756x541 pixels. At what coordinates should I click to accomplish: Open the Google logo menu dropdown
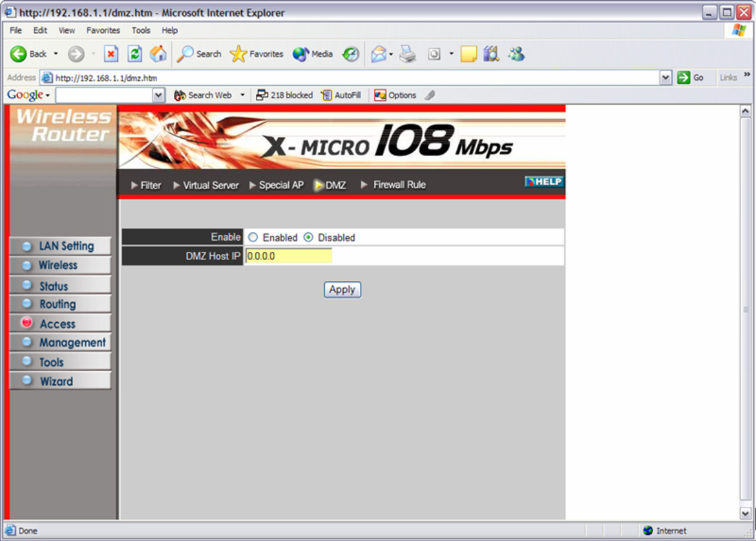click(48, 96)
